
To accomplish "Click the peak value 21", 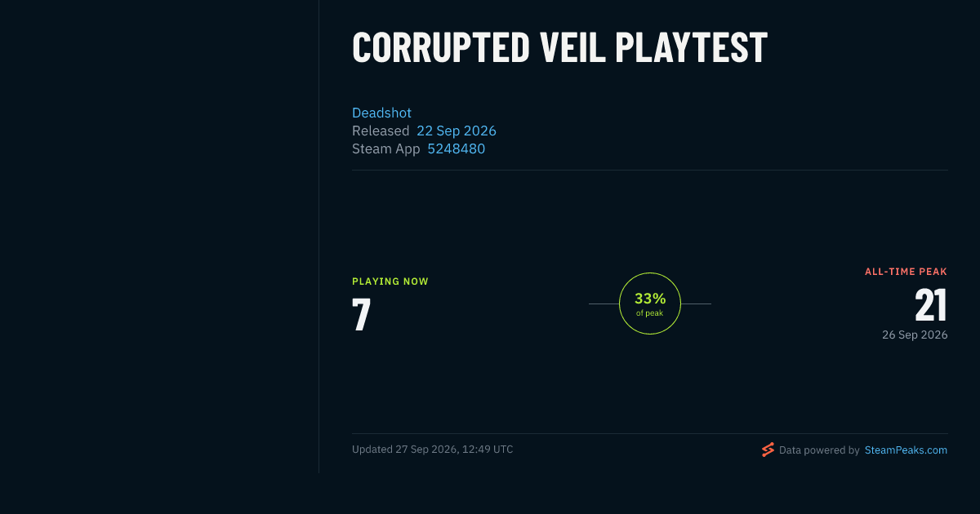I will pyautogui.click(x=931, y=305).
